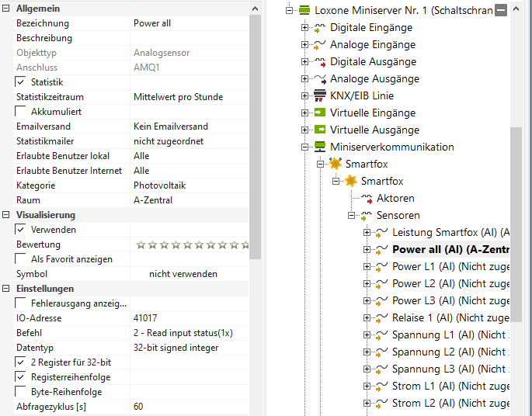The width and height of the screenshot is (532, 416).
Task: Collapse the Sensoren tree node
Action: [352, 216]
